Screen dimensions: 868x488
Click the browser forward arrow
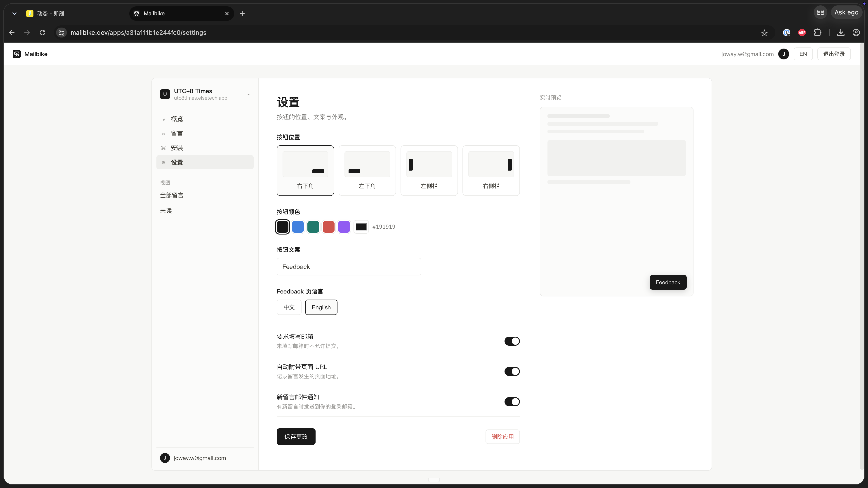(27, 33)
